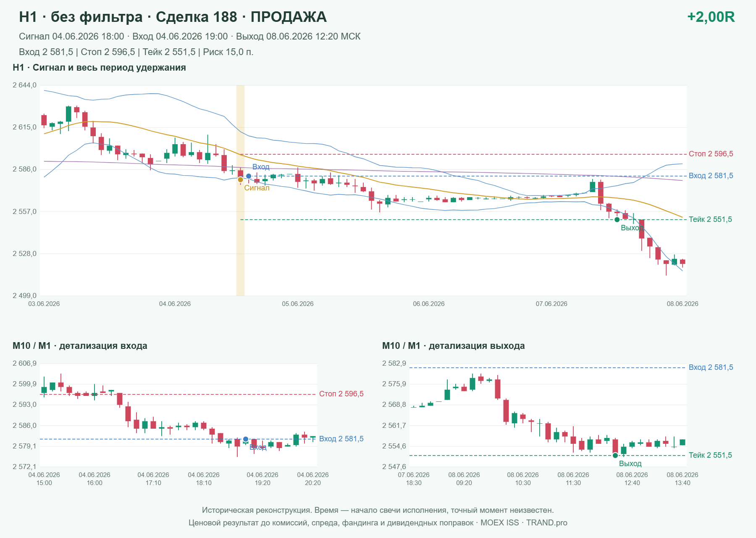
Task: Click the 07.06.2026 18:30 time label in exit chart
Action: pyautogui.click(x=414, y=479)
